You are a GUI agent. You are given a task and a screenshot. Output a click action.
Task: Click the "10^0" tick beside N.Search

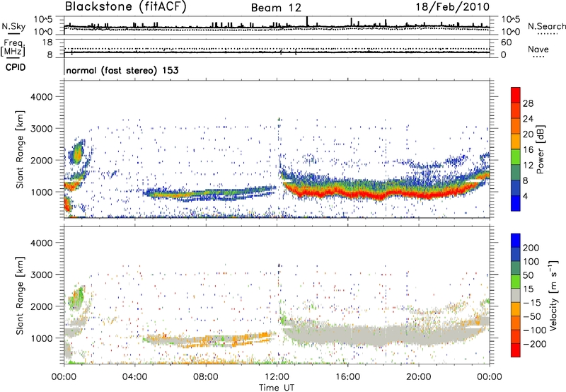tap(511, 32)
